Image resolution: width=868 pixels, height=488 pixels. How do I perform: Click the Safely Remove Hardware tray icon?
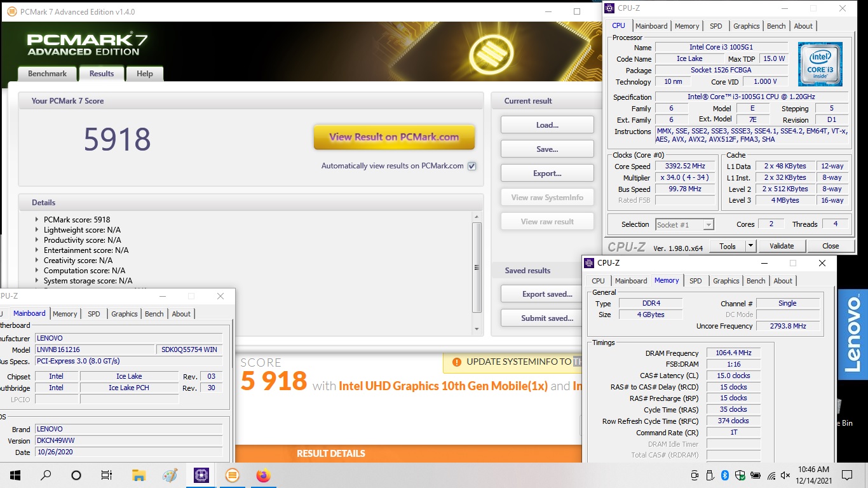[x=710, y=475]
